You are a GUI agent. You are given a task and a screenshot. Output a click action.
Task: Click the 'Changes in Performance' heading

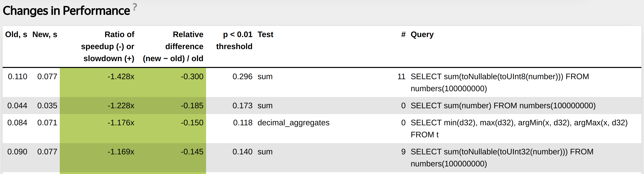(66, 11)
